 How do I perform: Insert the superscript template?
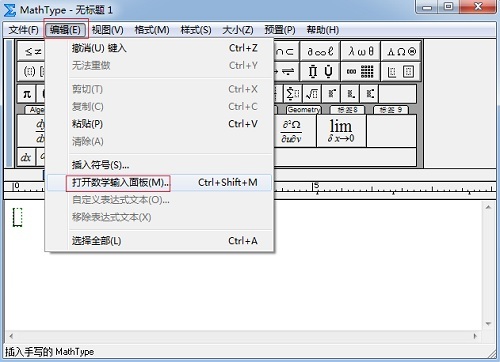[331, 94]
